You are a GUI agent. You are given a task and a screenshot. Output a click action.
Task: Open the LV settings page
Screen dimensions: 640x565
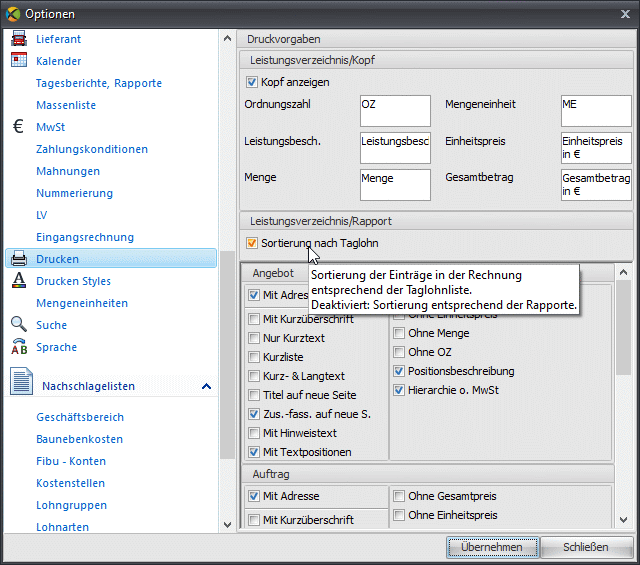pyautogui.click(x=42, y=215)
